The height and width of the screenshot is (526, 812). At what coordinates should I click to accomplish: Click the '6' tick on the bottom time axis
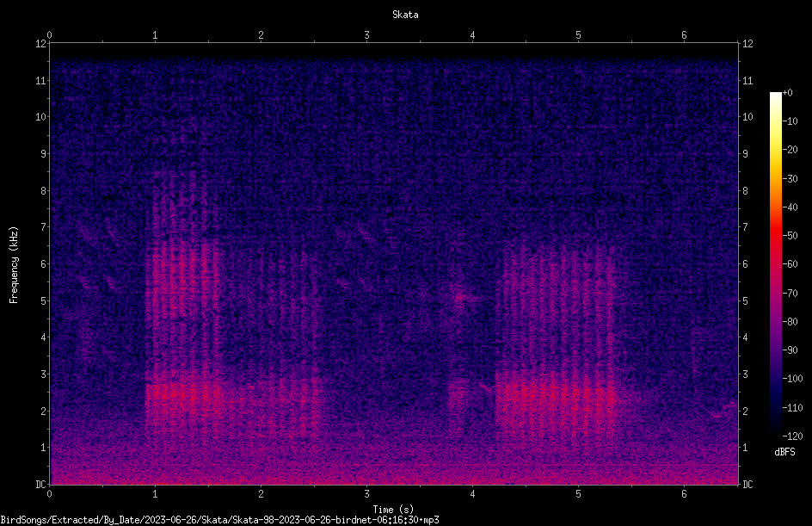pos(684,494)
